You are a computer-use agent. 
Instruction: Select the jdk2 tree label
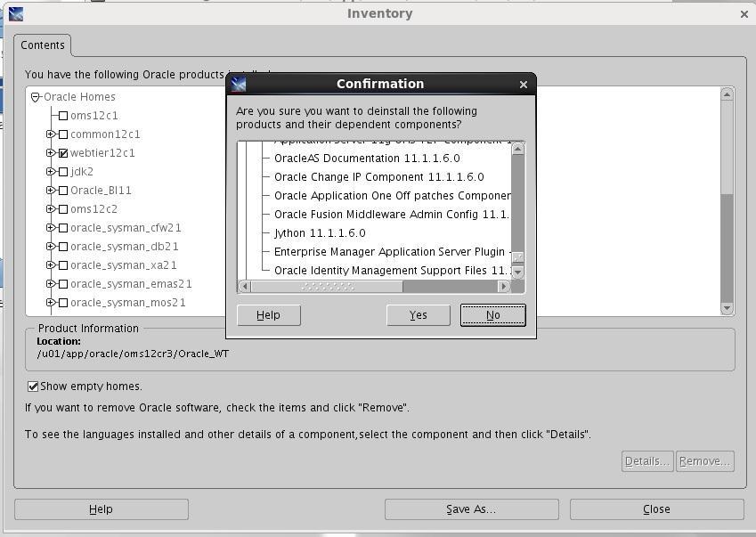pyautogui.click(x=82, y=172)
